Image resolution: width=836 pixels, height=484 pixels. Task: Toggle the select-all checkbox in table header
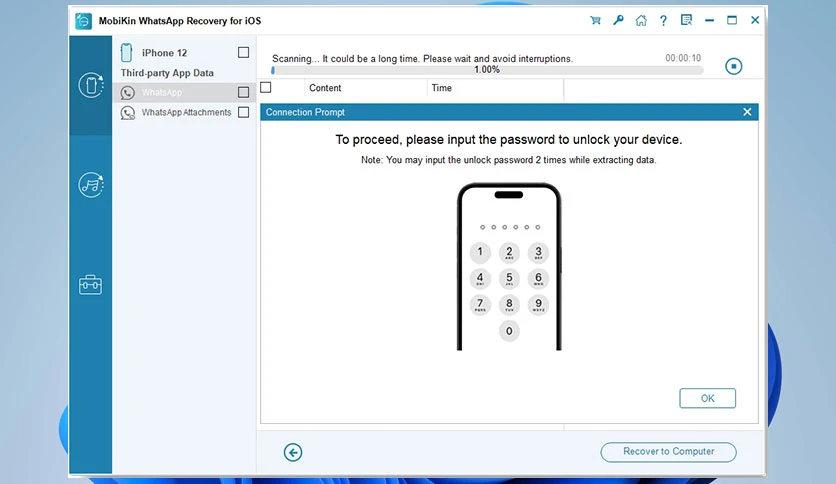[x=266, y=87]
